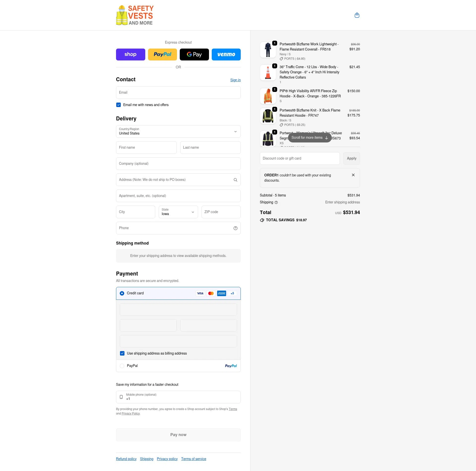Uncheck Email me with news and offers
Screen dimensions: 476x471
coord(119,105)
